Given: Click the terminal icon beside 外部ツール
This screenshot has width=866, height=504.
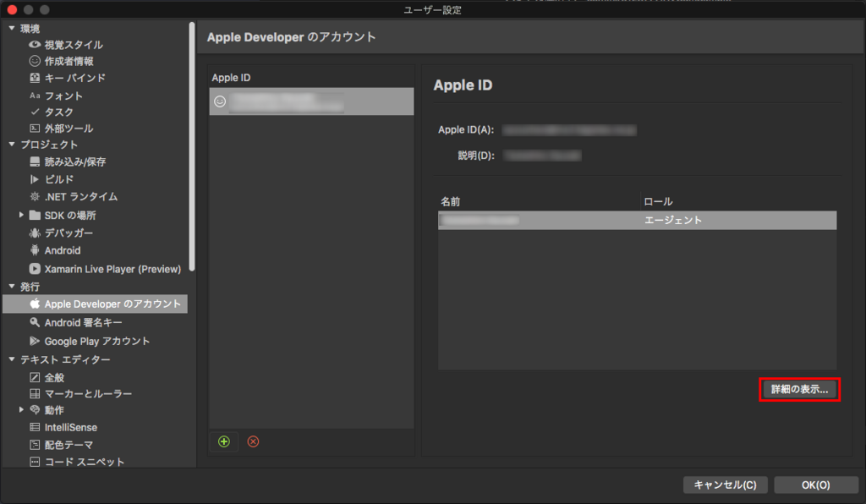Looking at the screenshot, I should click(34, 128).
